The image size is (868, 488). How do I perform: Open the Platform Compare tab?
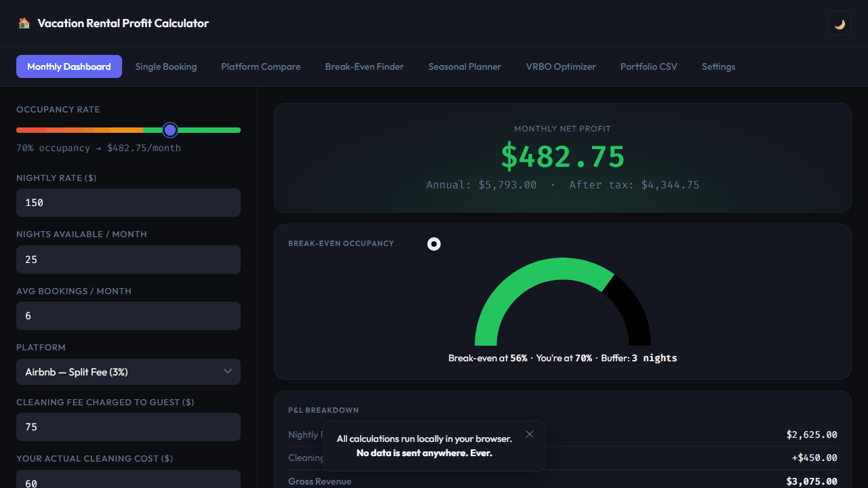pyautogui.click(x=261, y=66)
